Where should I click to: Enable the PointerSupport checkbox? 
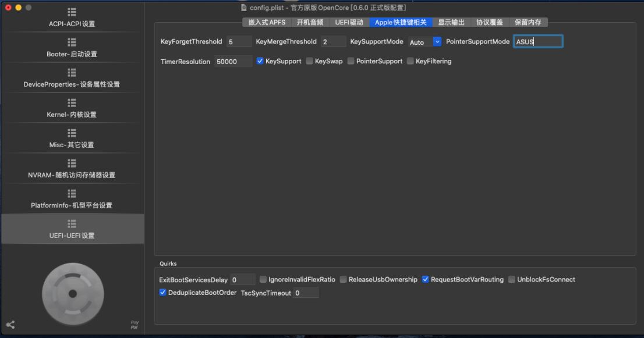click(x=351, y=61)
